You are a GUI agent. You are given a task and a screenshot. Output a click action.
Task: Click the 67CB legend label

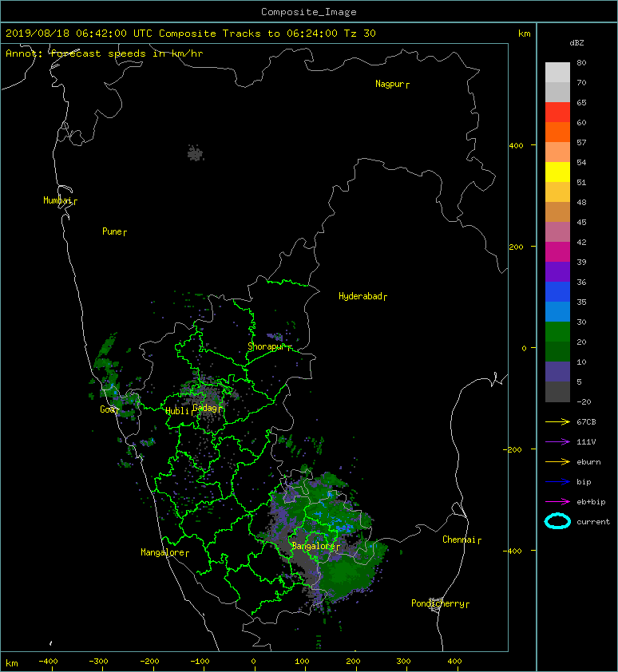coord(586,422)
